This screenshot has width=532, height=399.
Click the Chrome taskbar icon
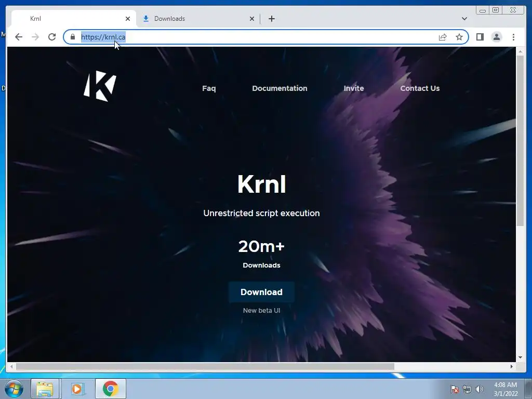(x=110, y=389)
